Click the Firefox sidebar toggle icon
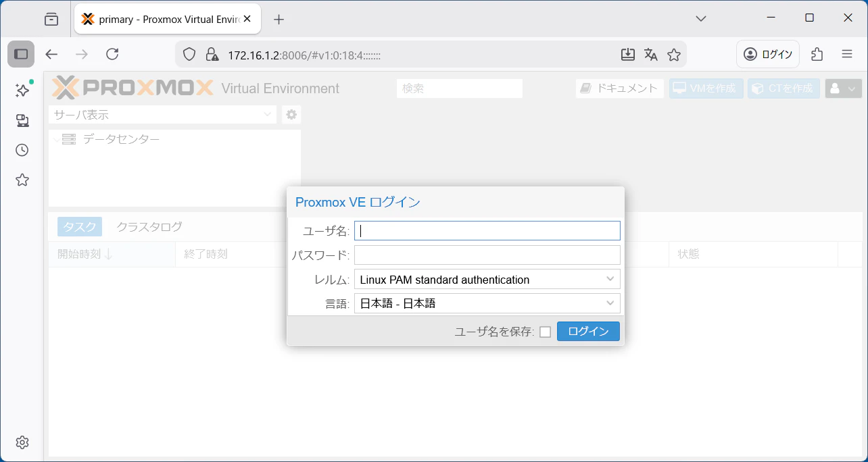This screenshot has width=868, height=462. coord(21,54)
